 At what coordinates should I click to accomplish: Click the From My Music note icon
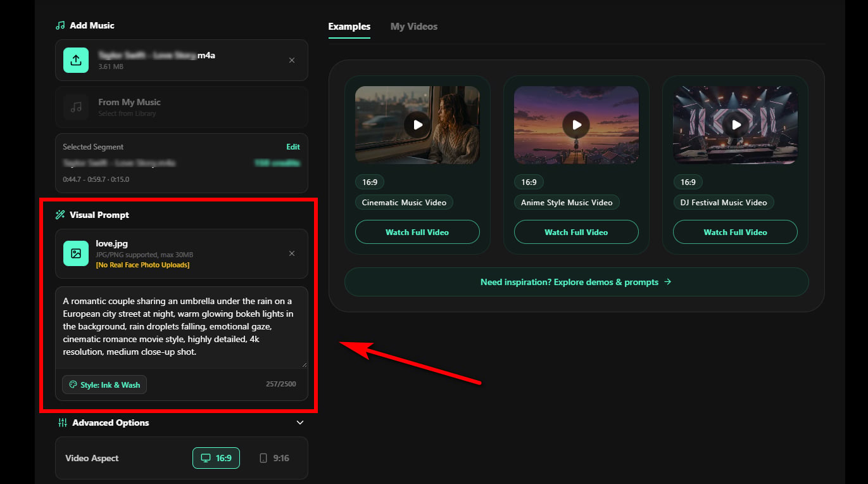pos(75,107)
